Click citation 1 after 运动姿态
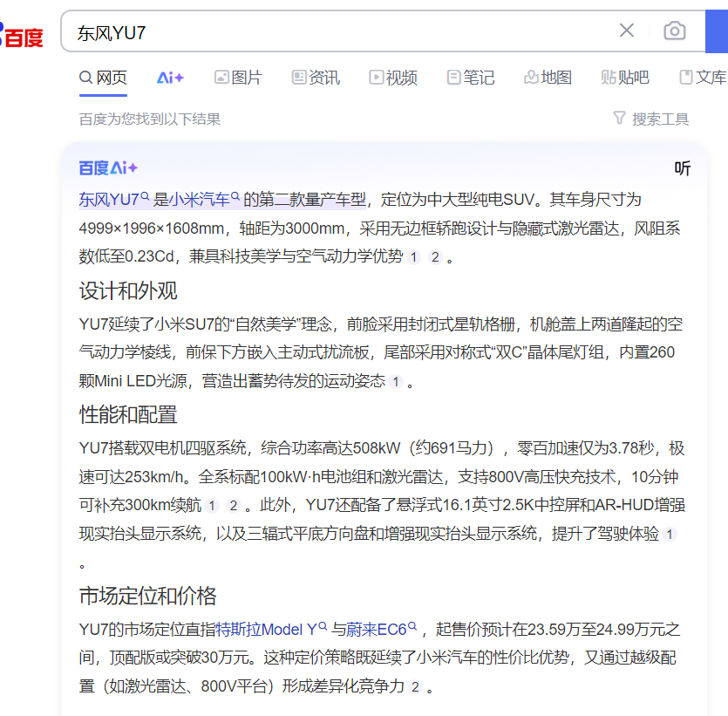 tap(396, 382)
